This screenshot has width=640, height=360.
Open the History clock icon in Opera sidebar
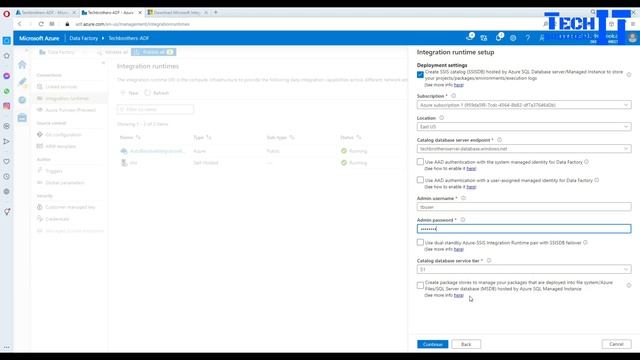click(x=7, y=177)
